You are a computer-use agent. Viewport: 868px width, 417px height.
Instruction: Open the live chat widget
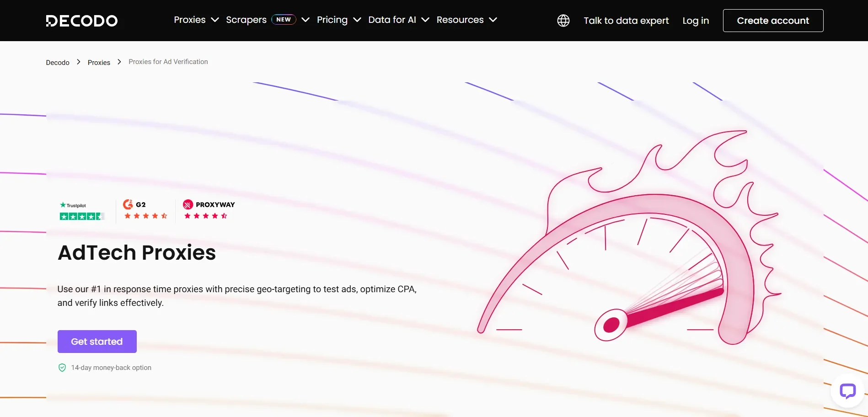847,391
